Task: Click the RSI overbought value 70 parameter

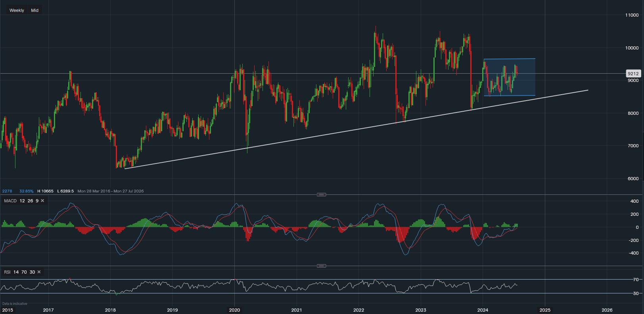Action: [x=24, y=272]
